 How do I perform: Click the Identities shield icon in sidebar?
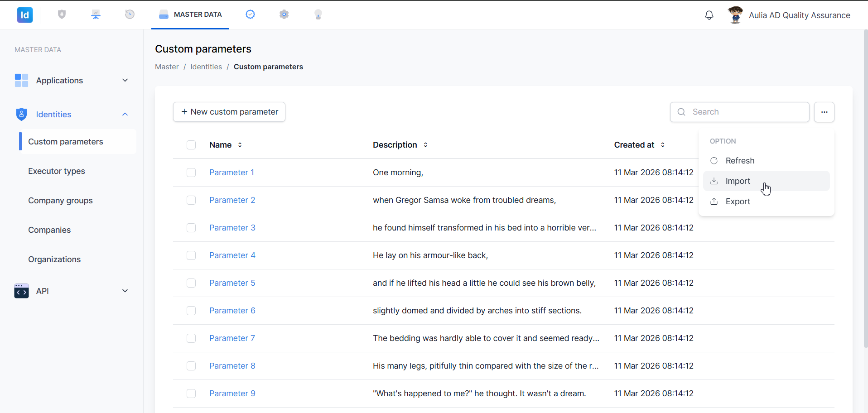pos(21,114)
